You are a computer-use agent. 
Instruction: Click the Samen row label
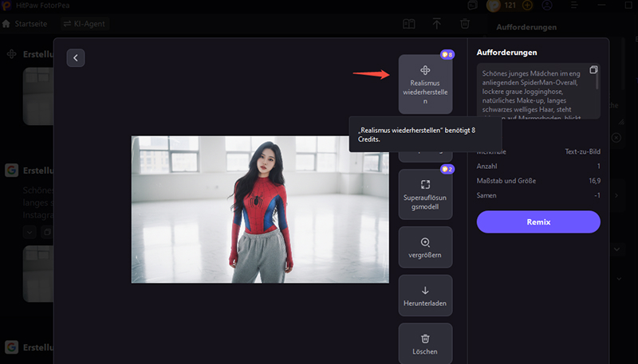click(x=486, y=195)
